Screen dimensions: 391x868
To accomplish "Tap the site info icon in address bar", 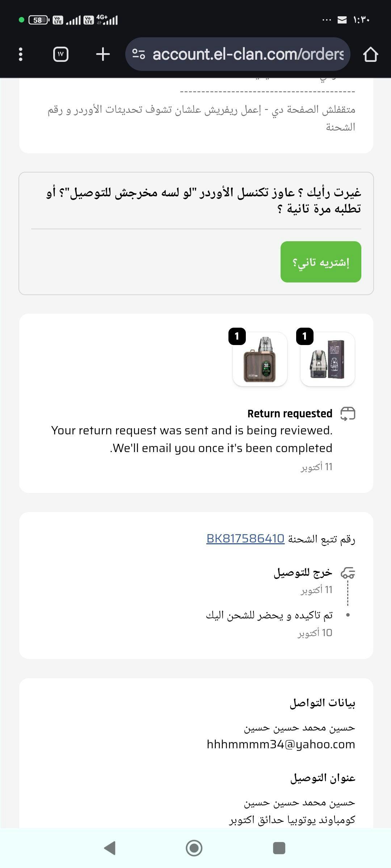I will click(x=139, y=54).
